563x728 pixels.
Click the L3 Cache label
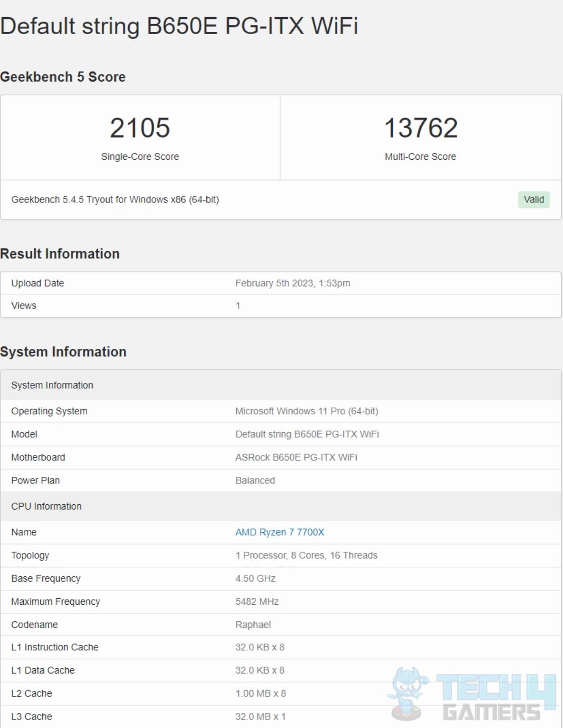pyautogui.click(x=32, y=717)
